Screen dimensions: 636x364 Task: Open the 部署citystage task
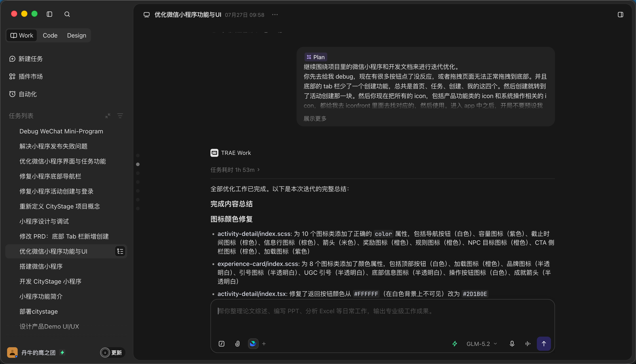point(66,311)
